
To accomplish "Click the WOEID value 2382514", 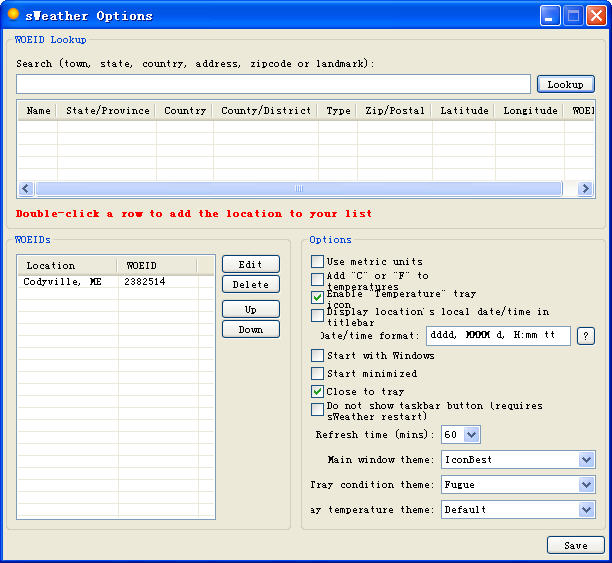I will [144, 282].
